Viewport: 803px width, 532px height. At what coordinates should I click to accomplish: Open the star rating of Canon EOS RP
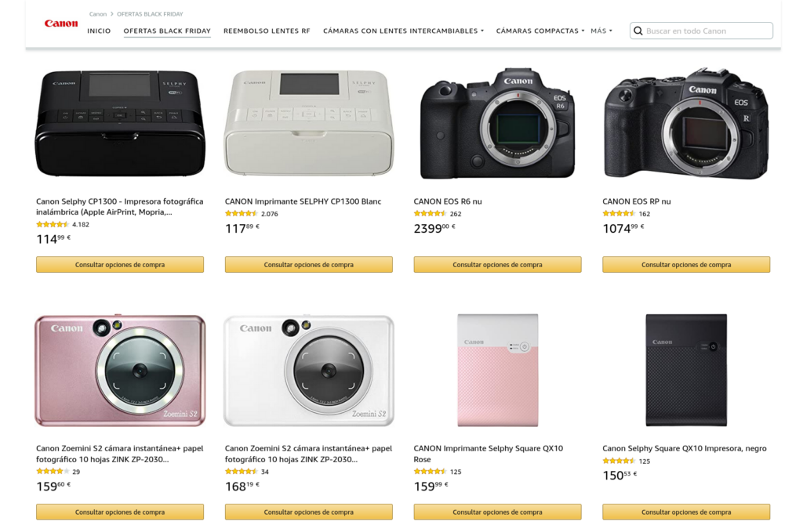619,214
